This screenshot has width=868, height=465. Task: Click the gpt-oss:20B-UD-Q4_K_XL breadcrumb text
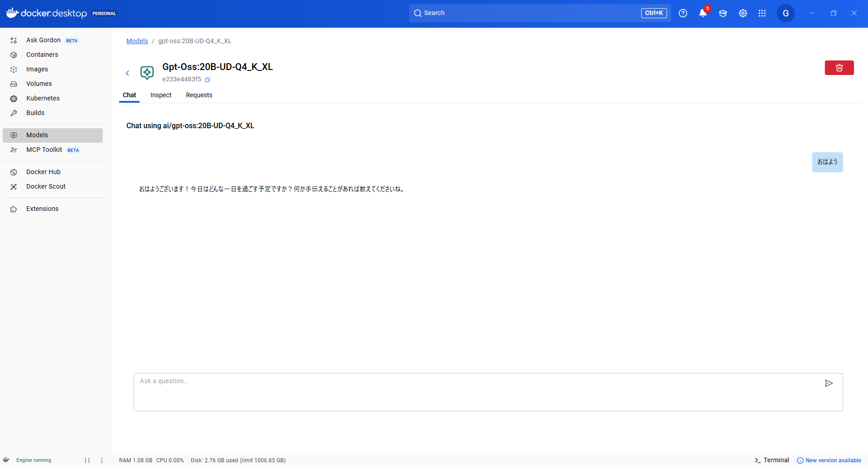coord(195,41)
